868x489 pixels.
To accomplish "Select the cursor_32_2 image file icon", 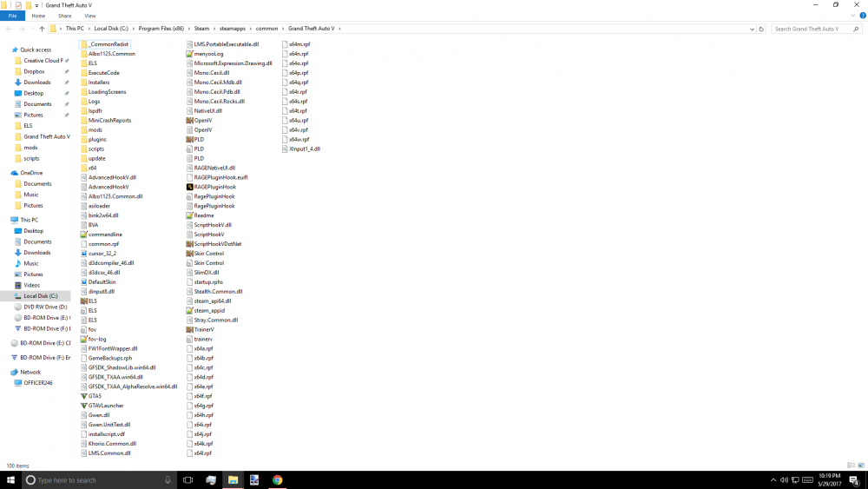I will pyautogui.click(x=83, y=253).
